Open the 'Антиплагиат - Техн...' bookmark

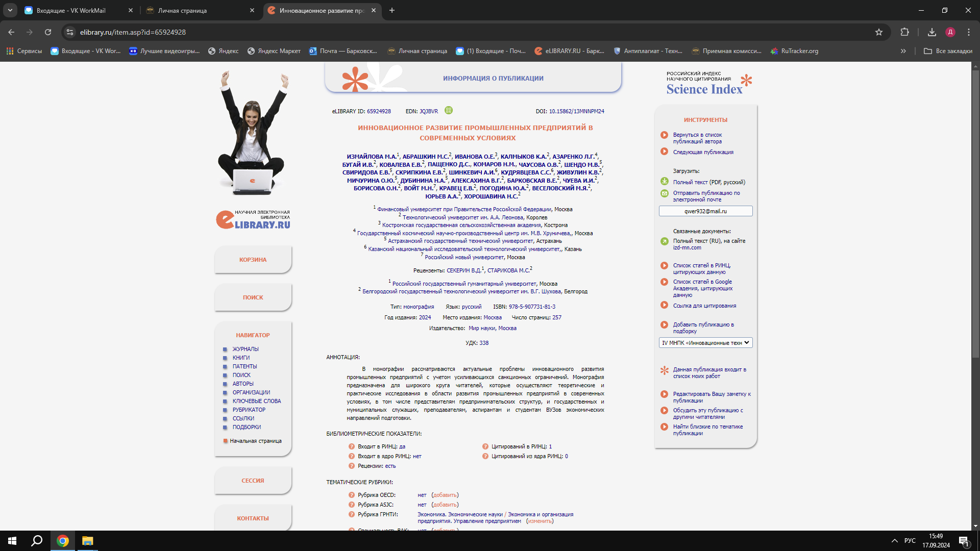[x=648, y=51]
